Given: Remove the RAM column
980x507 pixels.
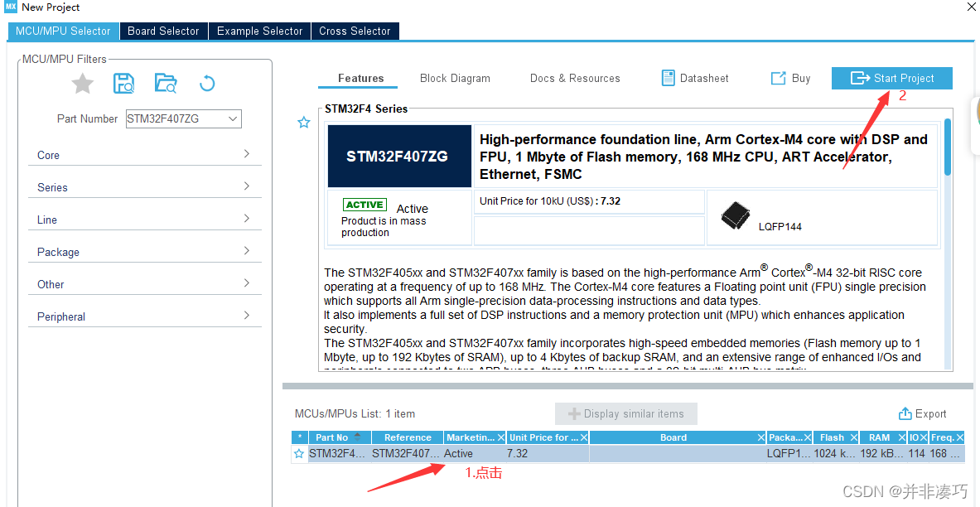Looking at the screenshot, I should click(902, 437).
